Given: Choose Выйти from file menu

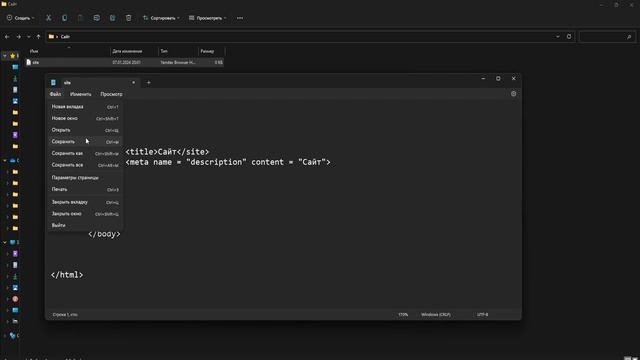Looking at the screenshot, I should click(x=85, y=225).
